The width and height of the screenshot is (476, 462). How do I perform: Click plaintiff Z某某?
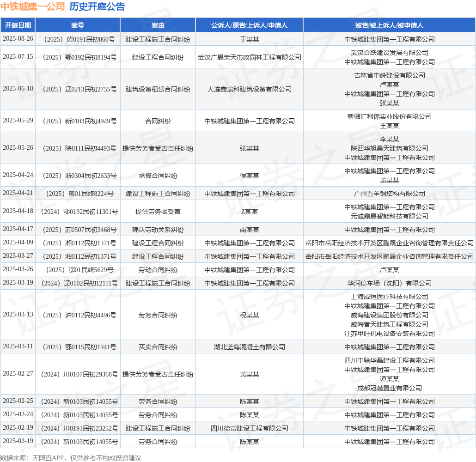coord(249,212)
